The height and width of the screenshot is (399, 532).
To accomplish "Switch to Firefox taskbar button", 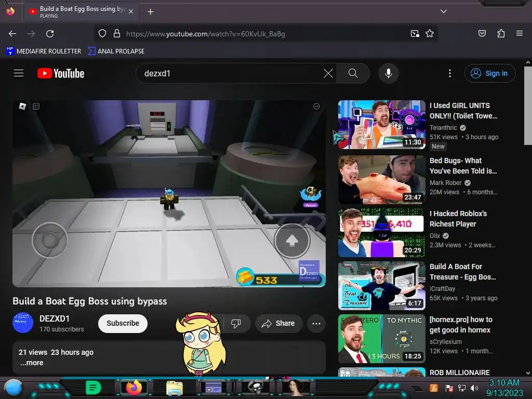I will [134, 388].
